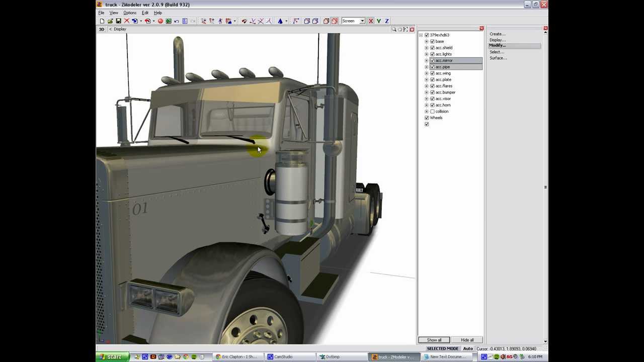Toggle the green Y axis lock
Screen dimensions: 644x362
tap(379, 21)
